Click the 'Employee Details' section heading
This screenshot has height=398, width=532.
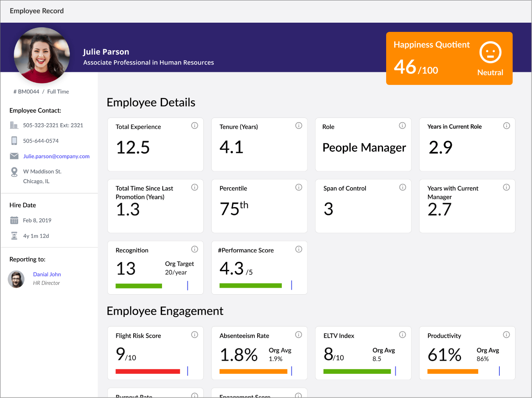[x=151, y=103]
